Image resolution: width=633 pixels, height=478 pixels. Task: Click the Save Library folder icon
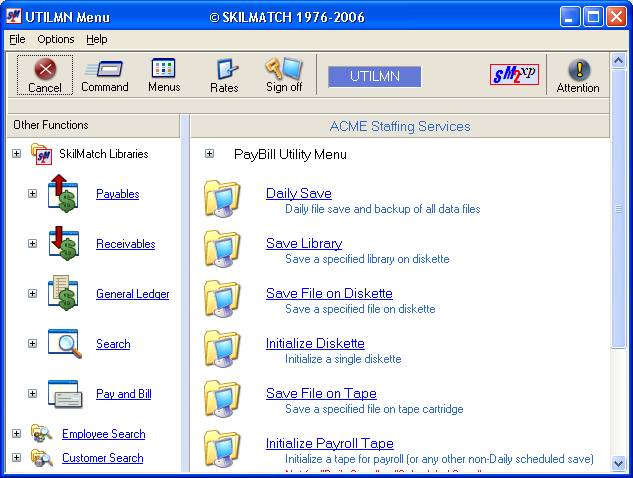coord(222,249)
